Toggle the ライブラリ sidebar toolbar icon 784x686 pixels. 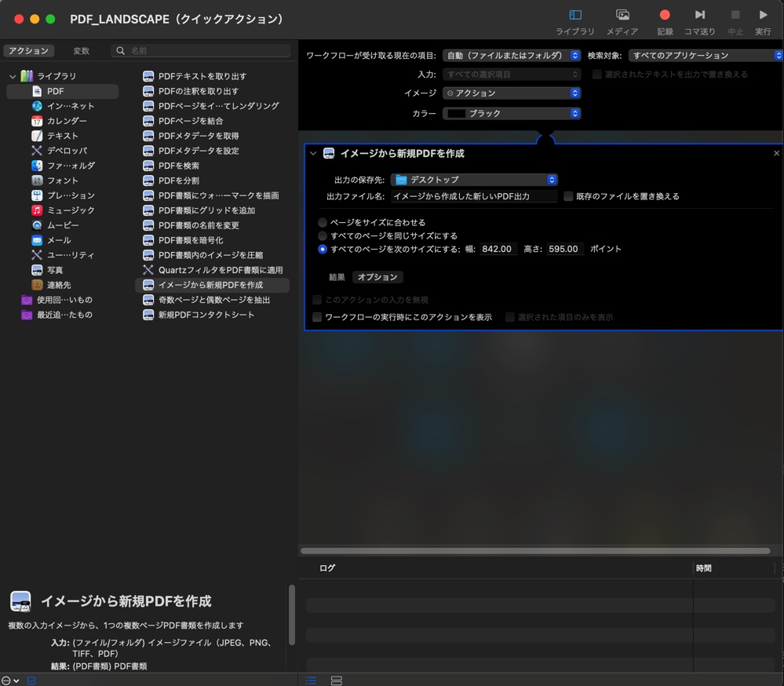[x=575, y=16]
